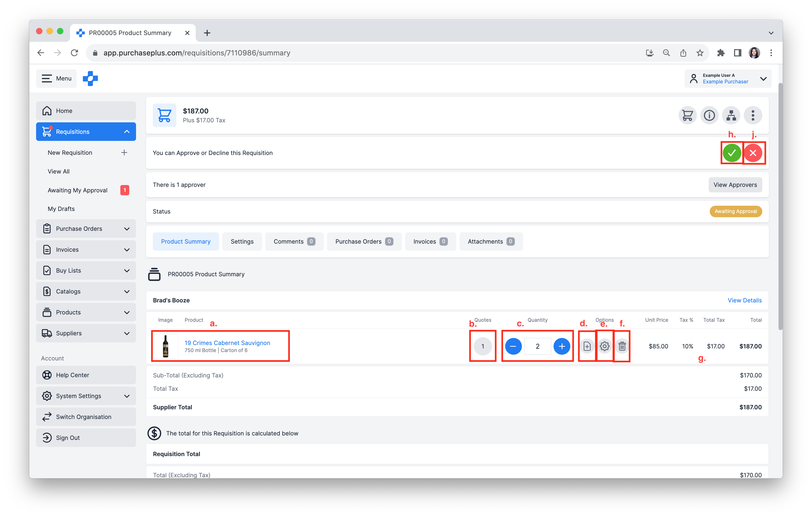Viewport: 812px width, 517px height.
Task: Open the approval hierarchy icon
Action: [x=731, y=116]
